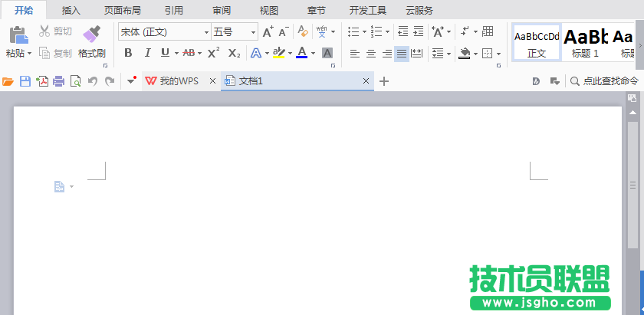
Task: Click the Paste (粘贴) clipboard icon
Action: 17,34
